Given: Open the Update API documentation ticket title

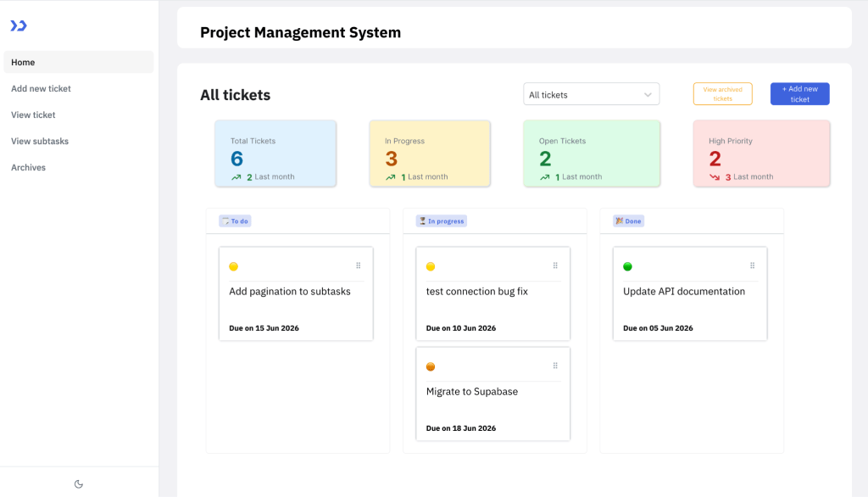Looking at the screenshot, I should pos(684,292).
